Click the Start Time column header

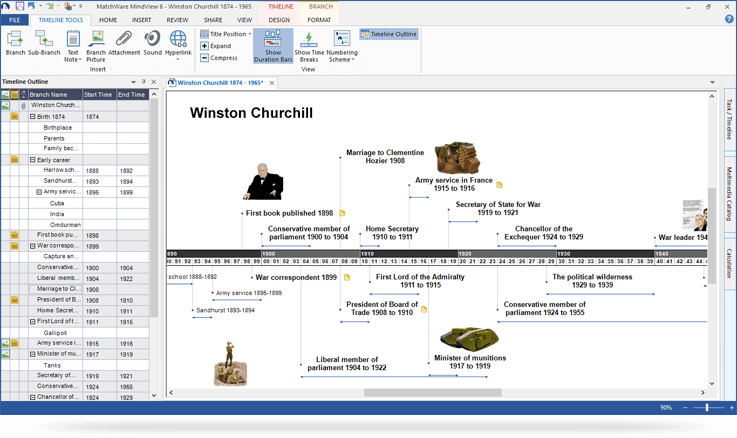click(x=98, y=95)
